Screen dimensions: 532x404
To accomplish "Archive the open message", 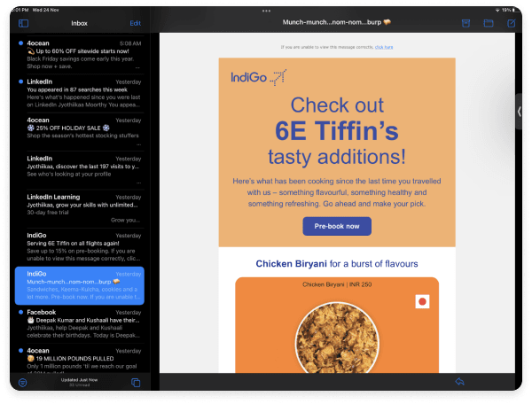I will point(465,23).
